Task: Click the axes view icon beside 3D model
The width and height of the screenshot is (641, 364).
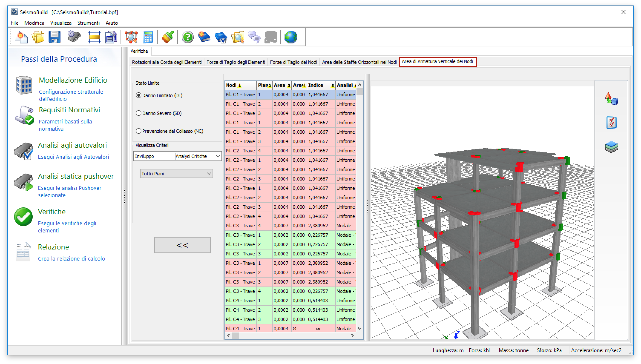Action: pos(611,99)
